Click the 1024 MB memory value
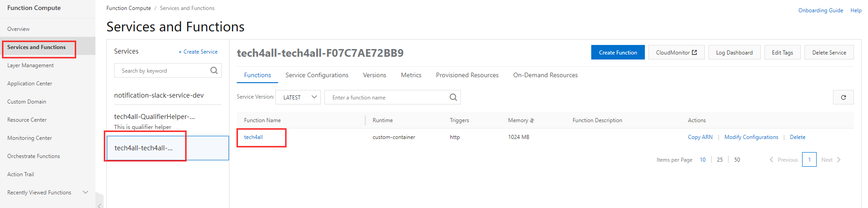868x208 pixels. click(519, 137)
